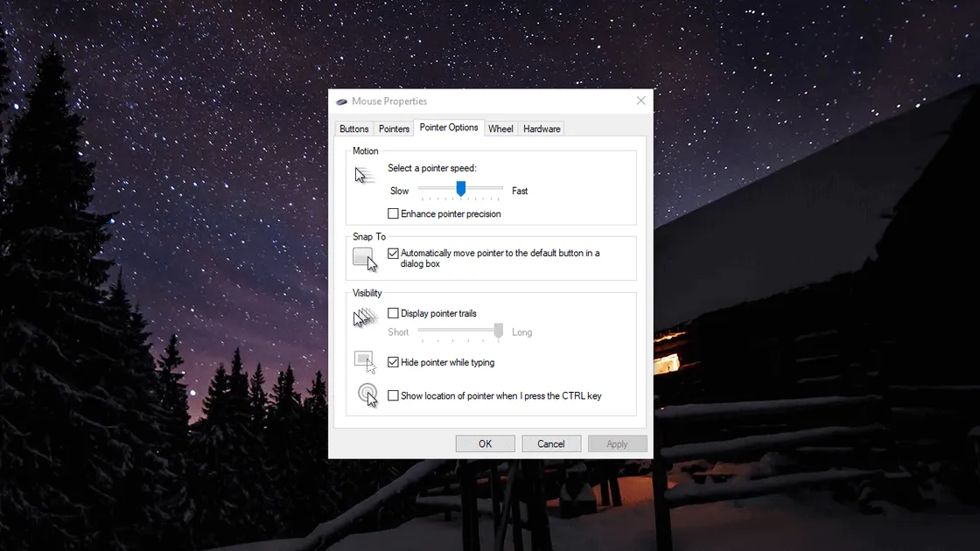Click the icon near the Visibility section header

[x=364, y=317]
